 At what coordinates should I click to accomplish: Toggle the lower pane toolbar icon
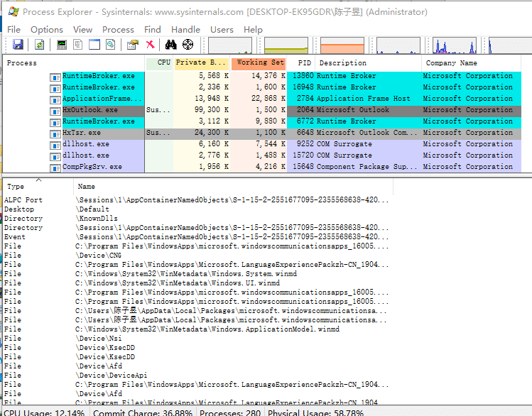tap(94, 45)
